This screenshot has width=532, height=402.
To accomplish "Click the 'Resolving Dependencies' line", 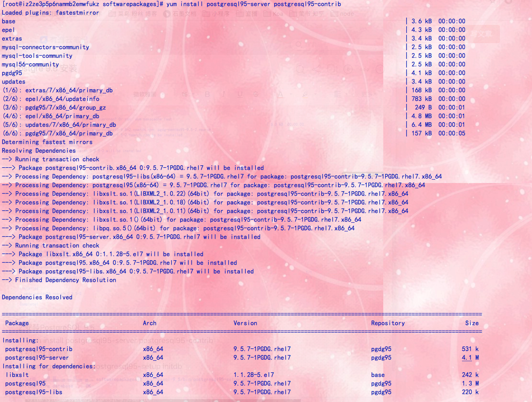I will pos(39,151).
